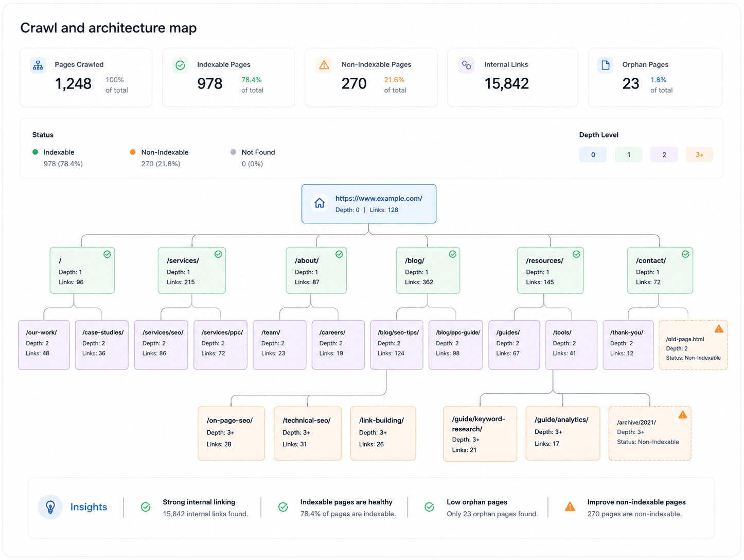Click the green check icon beside Indexable Pages
Viewport: 744px width, 560px height.
coord(180,65)
